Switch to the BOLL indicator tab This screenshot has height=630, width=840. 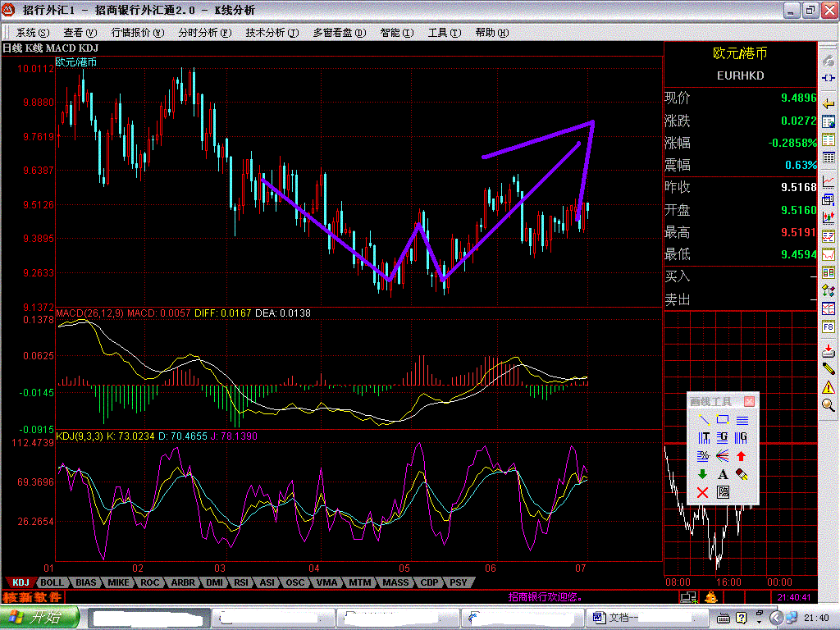[x=52, y=582]
